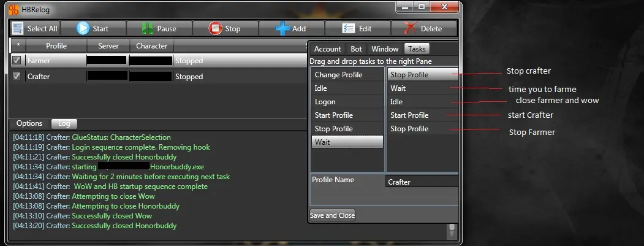The image size is (644, 246).
Task: Open Edit via the checklist icon
Action: (348, 28)
